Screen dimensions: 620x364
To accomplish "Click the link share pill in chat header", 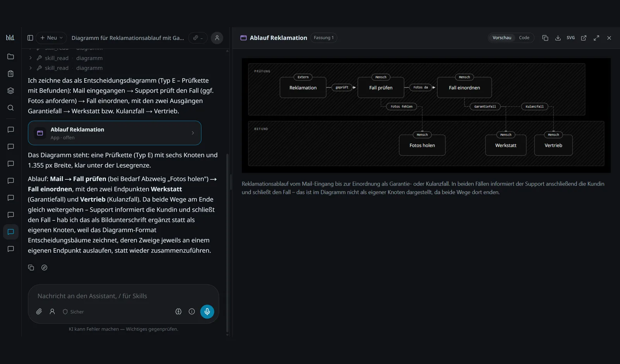I will coord(198,38).
